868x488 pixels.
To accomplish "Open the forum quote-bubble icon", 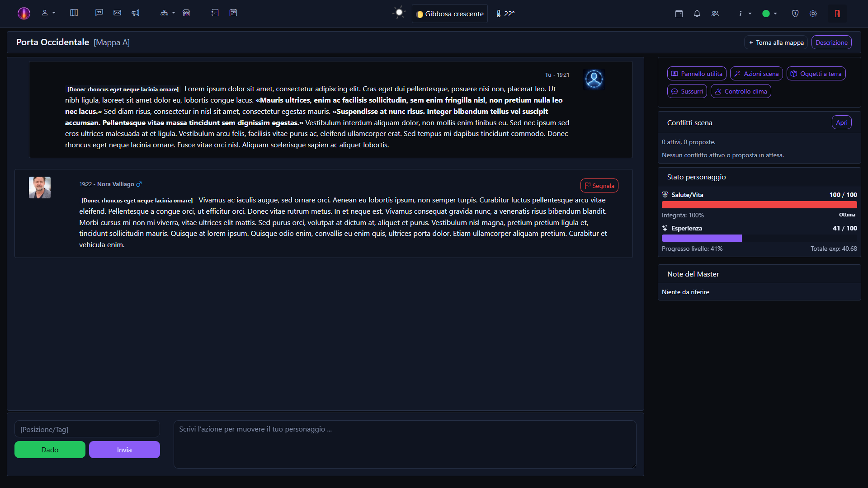I will [x=99, y=13].
